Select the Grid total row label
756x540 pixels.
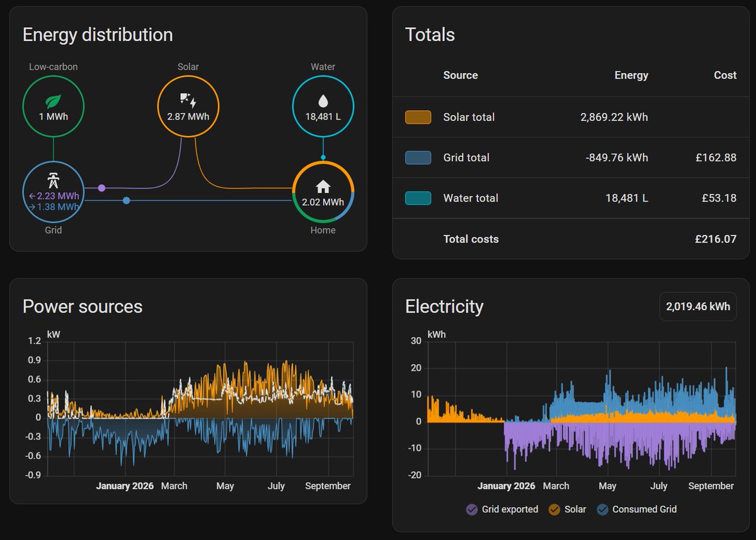coord(466,158)
